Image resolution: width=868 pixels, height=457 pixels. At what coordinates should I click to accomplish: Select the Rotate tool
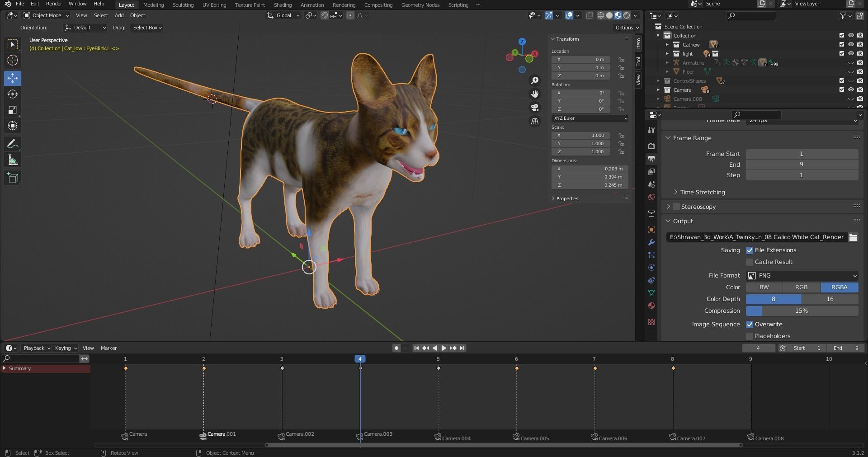coord(13,94)
